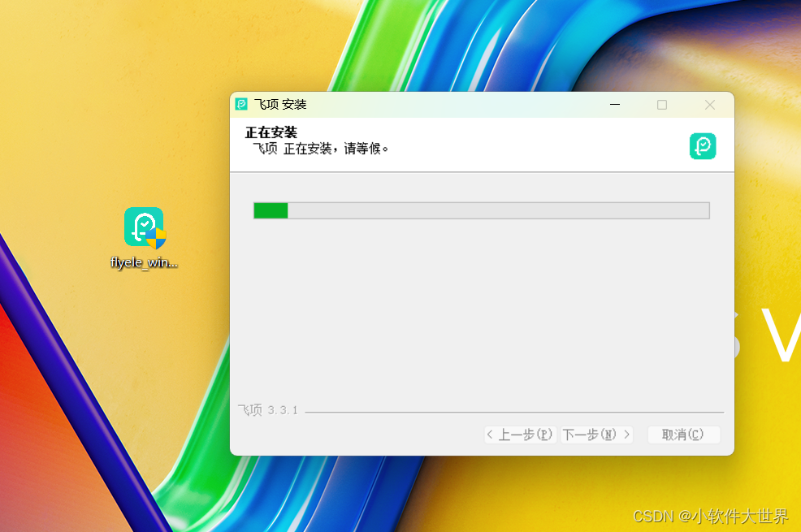This screenshot has width=801, height=532.
Task: Click the 取消(C) cancel button
Action: [683, 435]
